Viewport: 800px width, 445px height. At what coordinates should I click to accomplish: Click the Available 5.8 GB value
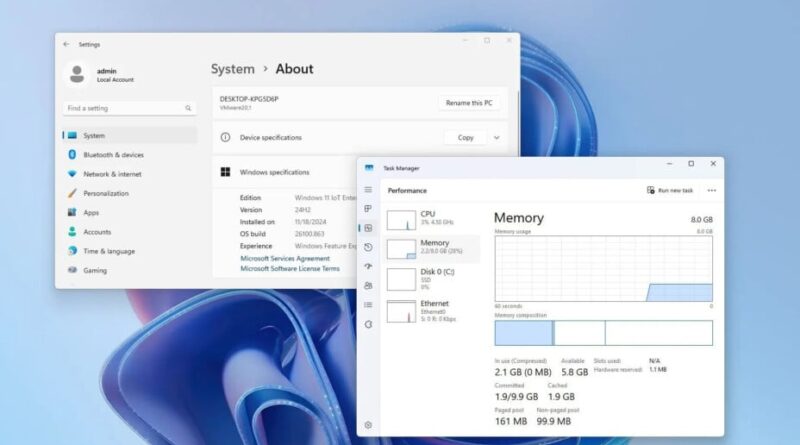click(x=574, y=373)
